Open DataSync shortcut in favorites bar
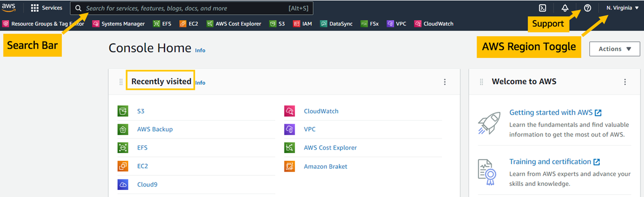Image resolution: width=644 pixels, height=197 pixels. (x=336, y=24)
